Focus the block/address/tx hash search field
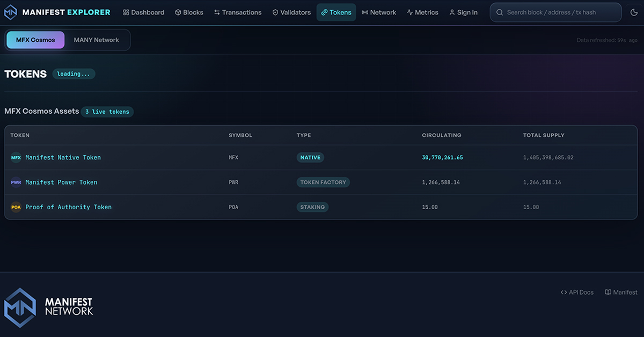The image size is (644, 337). [556, 12]
